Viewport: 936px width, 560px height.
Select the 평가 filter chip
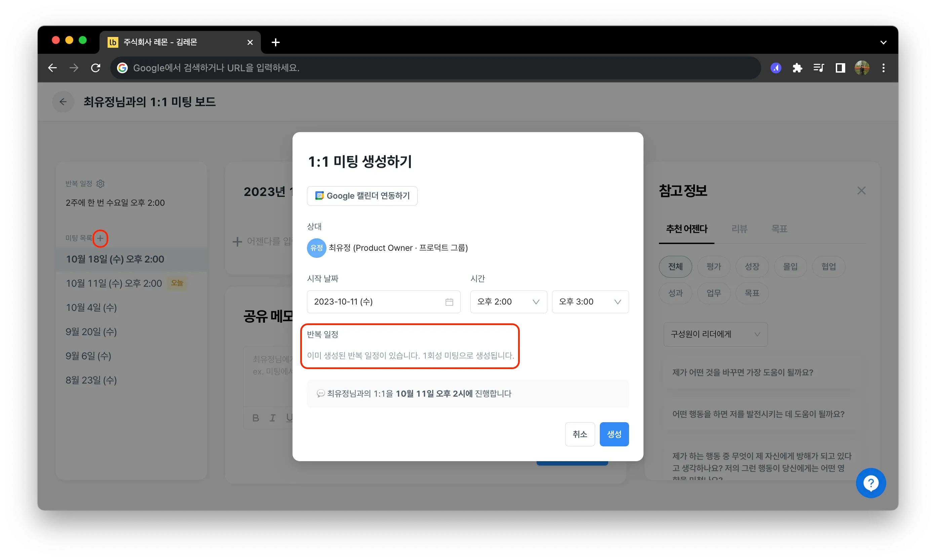(x=714, y=267)
